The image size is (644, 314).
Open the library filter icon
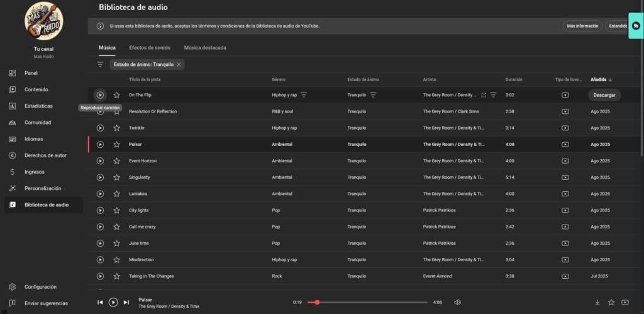click(x=100, y=65)
